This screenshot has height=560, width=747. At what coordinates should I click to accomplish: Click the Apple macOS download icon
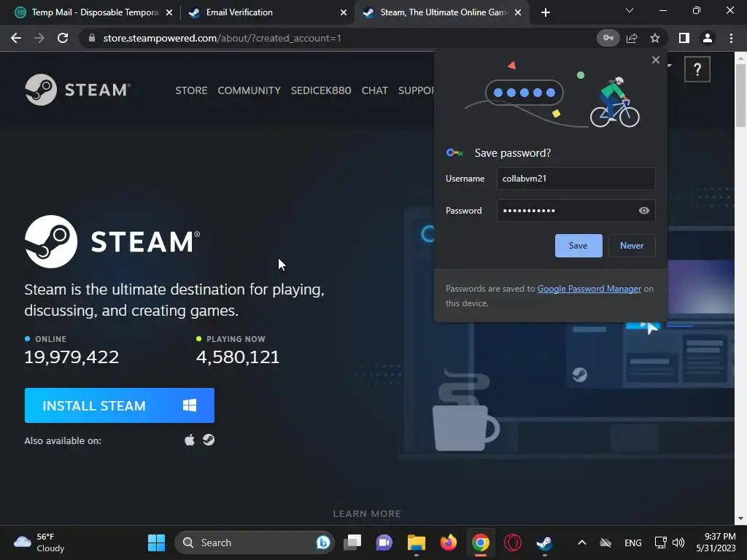pos(190,440)
